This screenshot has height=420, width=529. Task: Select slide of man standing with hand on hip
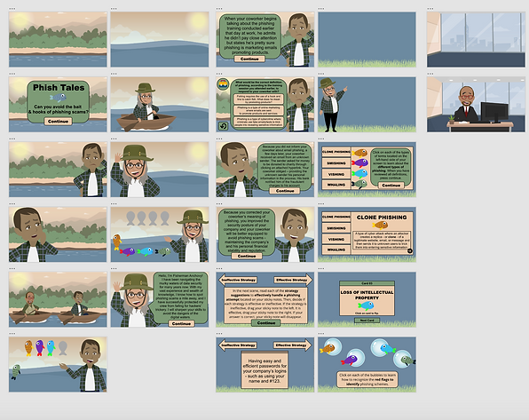coord(58,170)
